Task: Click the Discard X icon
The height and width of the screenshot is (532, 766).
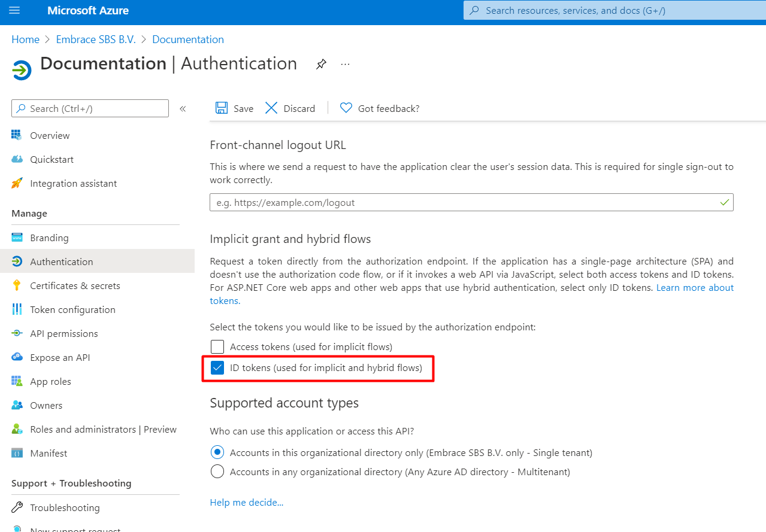Action: tap(271, 108)
